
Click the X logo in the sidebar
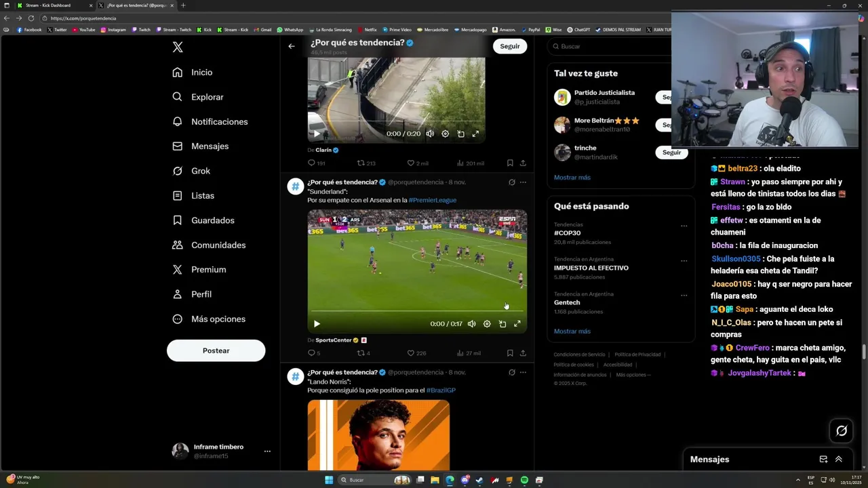[178, 47]
